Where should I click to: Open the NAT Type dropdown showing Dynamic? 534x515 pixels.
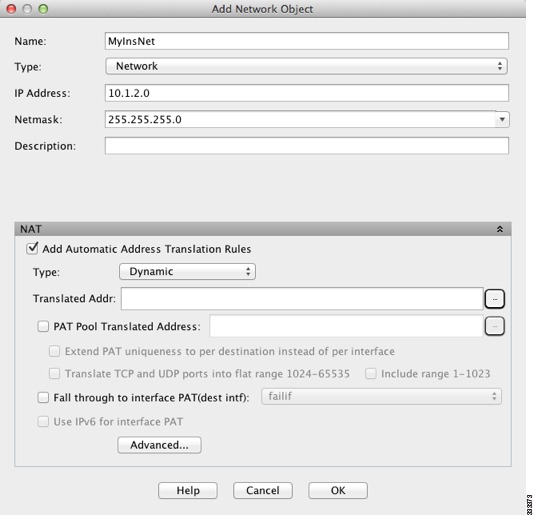coord(187,271)
